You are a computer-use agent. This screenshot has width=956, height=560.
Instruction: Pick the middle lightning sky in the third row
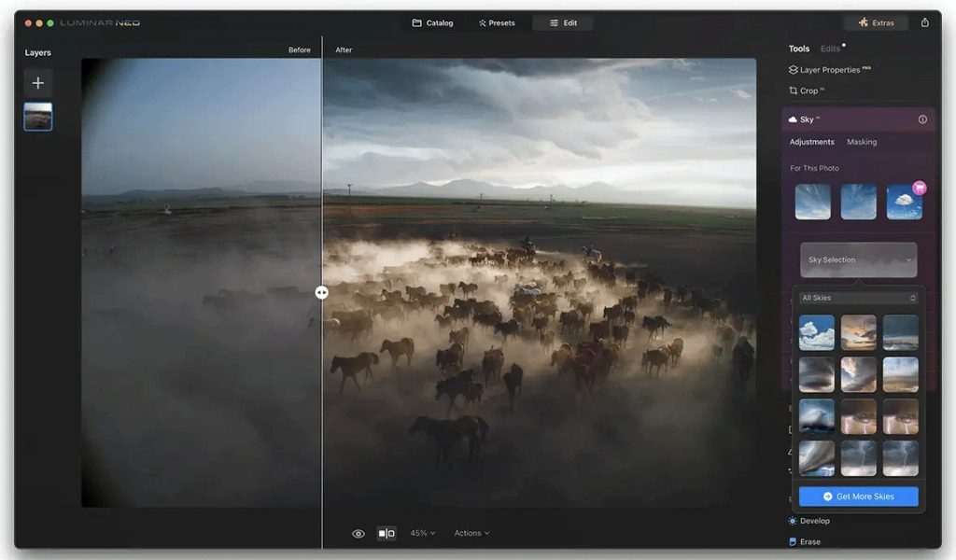859,417
